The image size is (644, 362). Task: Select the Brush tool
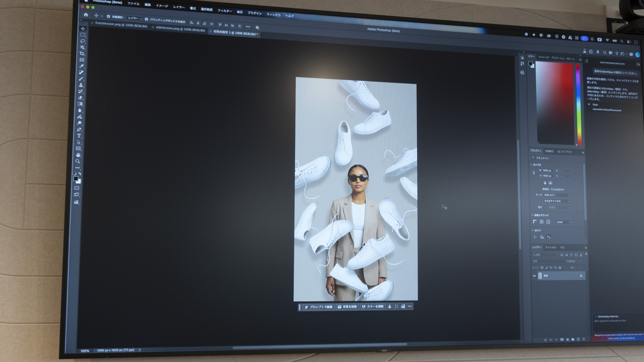(x=81, y=79)
